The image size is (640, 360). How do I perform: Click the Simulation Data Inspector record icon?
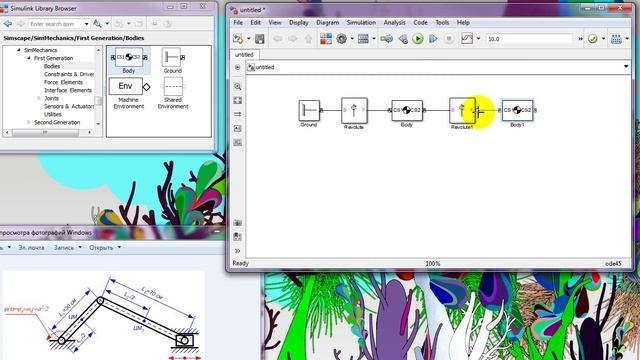467,39
